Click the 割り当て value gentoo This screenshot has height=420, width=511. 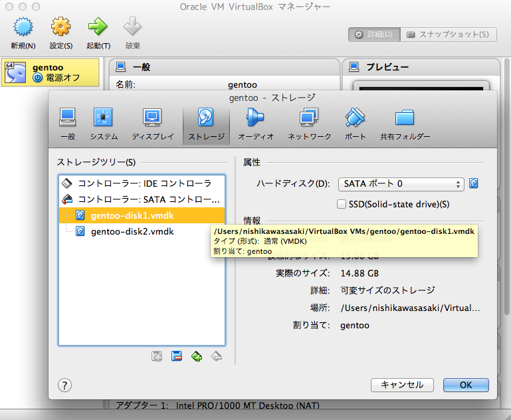click(355, 325)
